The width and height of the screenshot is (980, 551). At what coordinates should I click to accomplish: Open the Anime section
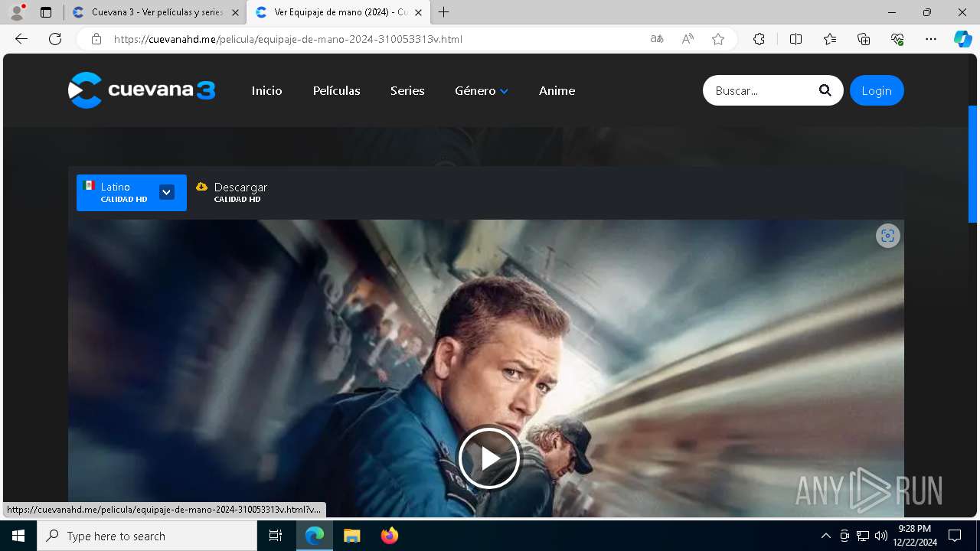(x=557, y=90)
